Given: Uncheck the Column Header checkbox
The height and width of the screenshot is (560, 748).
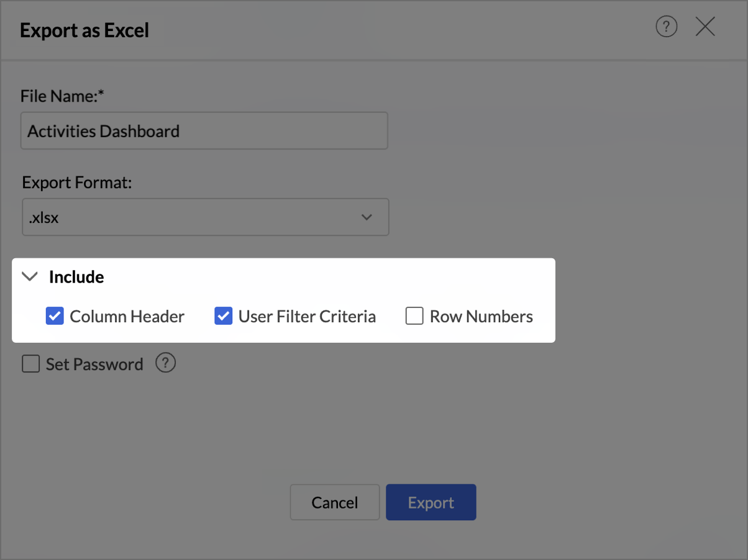Looking at the screenshot, I should pos(55,317).
